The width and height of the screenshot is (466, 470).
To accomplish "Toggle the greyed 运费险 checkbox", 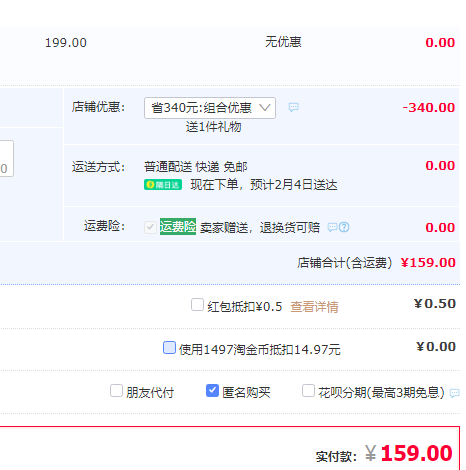I will coord(150,227).
